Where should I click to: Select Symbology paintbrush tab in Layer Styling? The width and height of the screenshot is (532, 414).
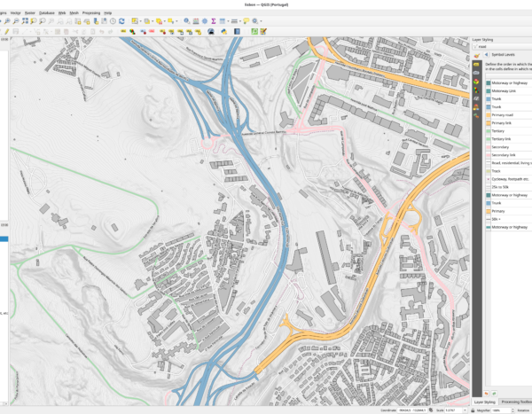tap(476, 55)
